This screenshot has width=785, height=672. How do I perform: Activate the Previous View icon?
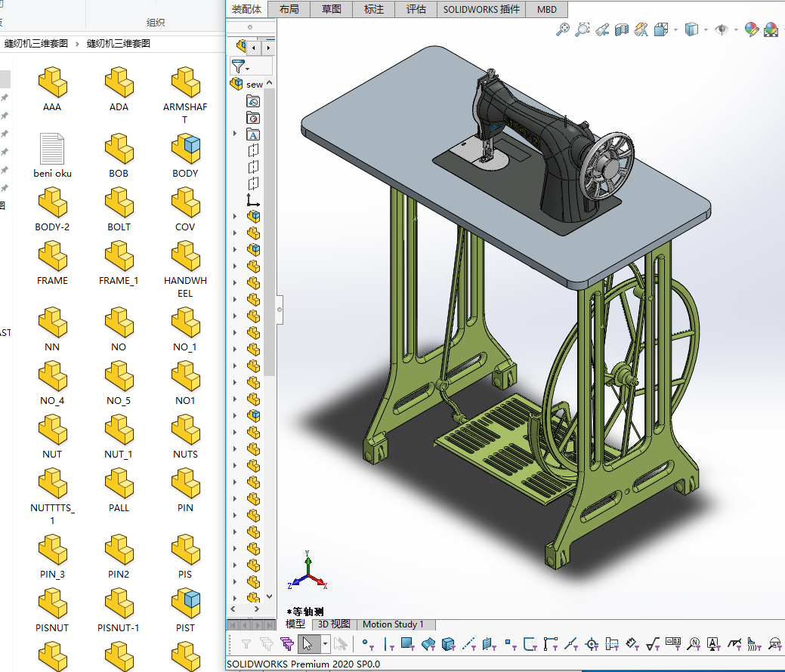pos(602,29)
